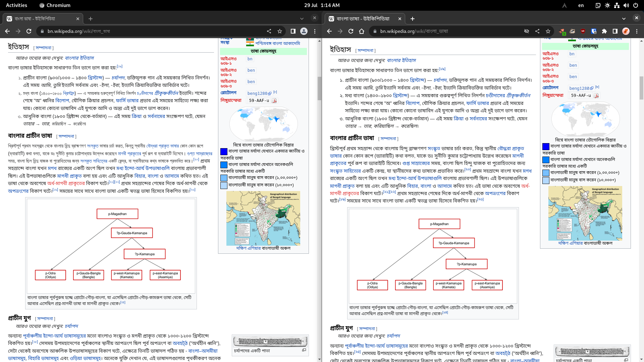
Task: Open new tab in right browser window
Action: coord(413,19)
